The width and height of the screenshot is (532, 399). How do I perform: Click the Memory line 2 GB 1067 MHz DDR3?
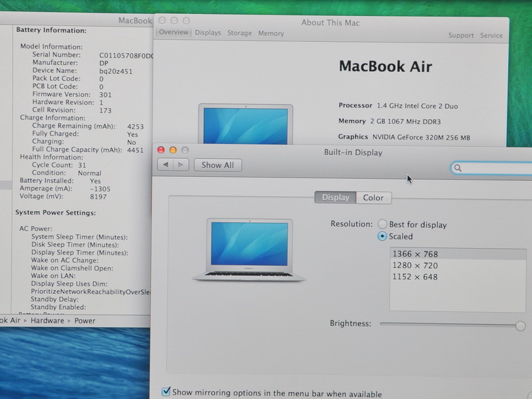click(x=390, y=121)
